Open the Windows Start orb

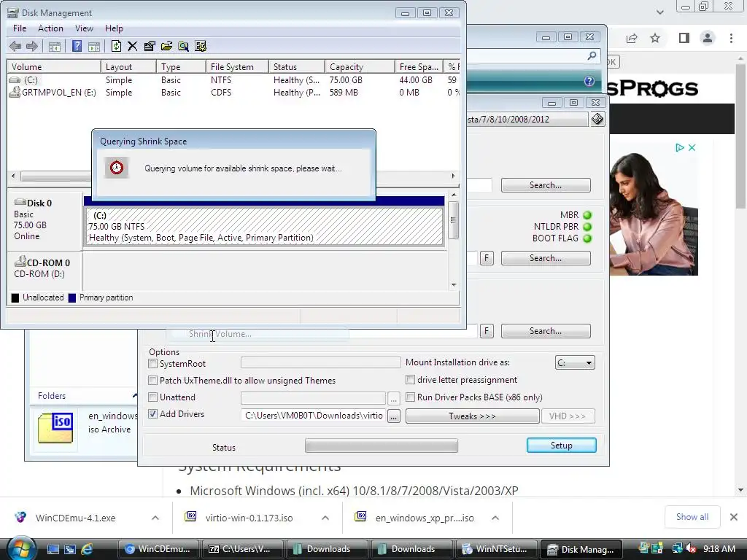[x=21, y=548]
